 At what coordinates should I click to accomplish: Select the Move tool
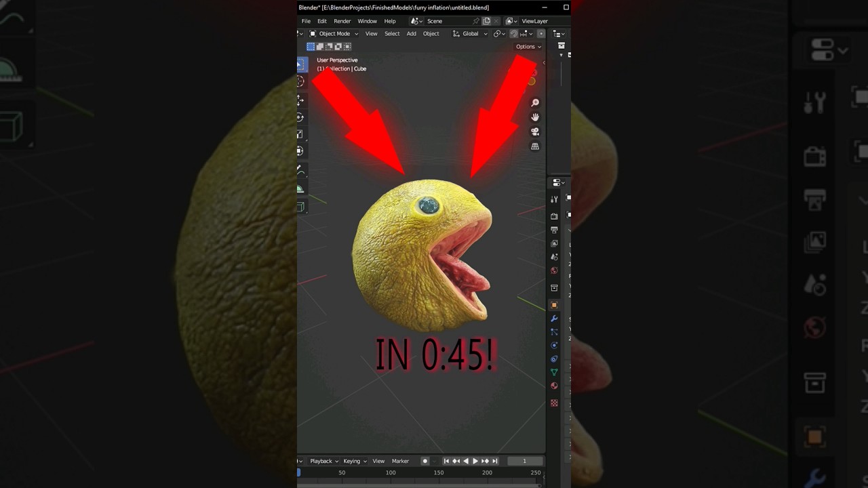301,100
